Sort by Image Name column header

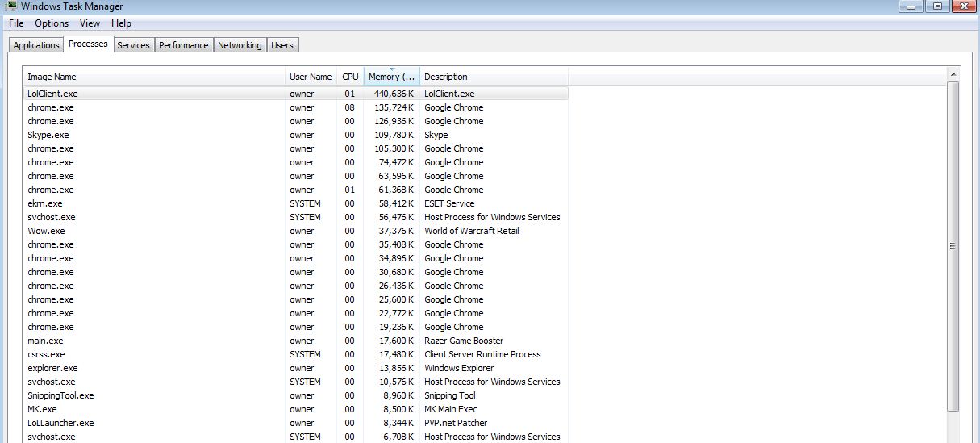(x=154, y=77)
